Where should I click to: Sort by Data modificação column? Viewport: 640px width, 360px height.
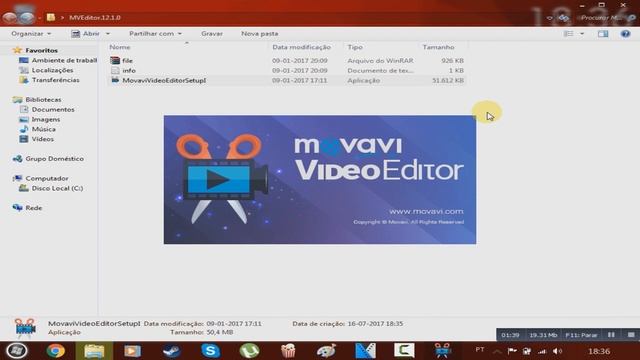[301, 47]
